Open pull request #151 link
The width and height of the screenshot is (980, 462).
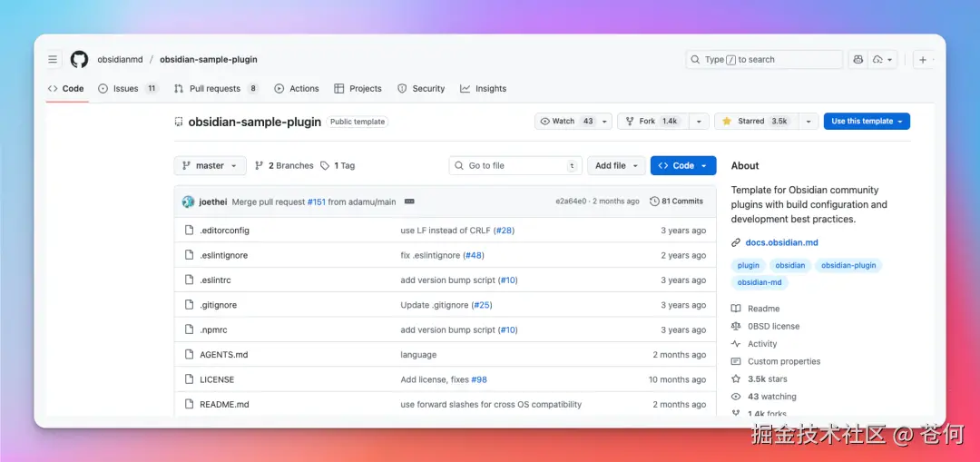(x=317, y=202)
